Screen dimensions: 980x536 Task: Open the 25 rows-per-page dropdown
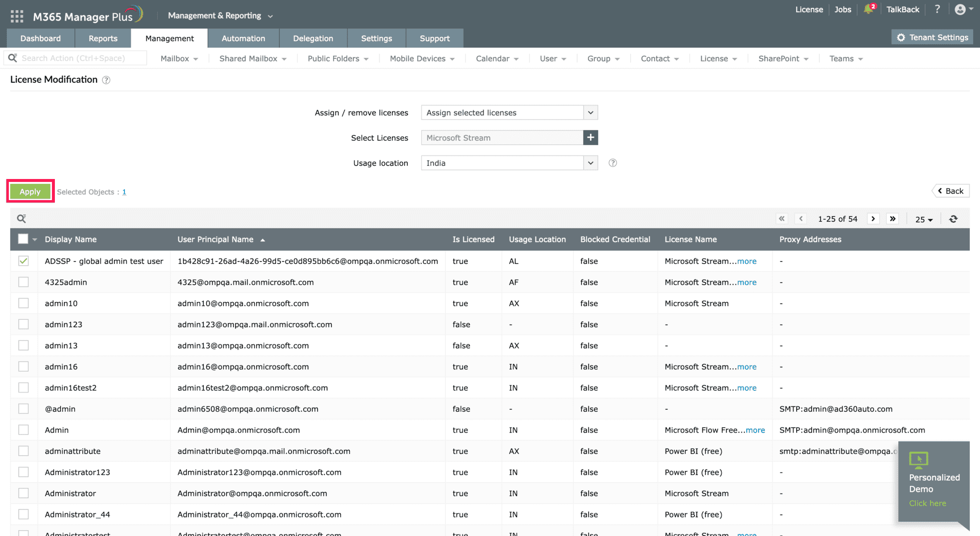coord(924,219)
